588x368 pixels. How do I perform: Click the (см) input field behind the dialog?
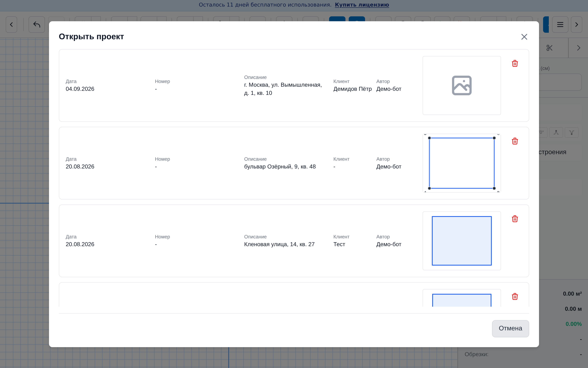click(560, 82)
